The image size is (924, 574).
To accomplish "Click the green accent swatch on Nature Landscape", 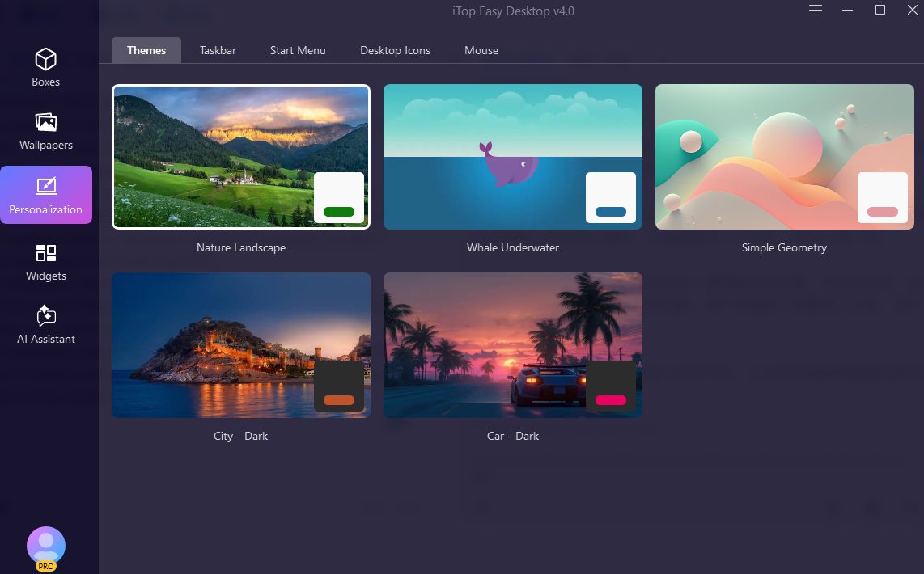I will [x=339, y=212].
